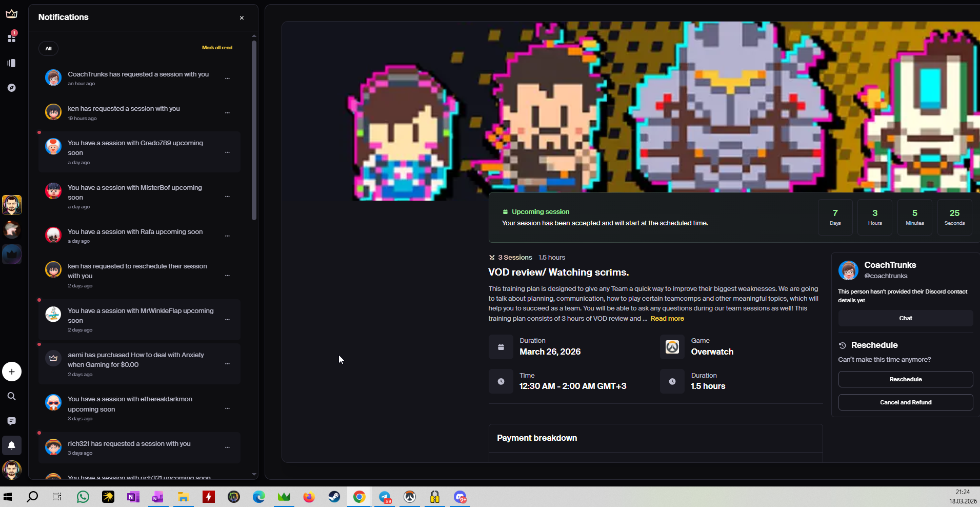Open the search magnifier icon in sidebar

(11, 396)
